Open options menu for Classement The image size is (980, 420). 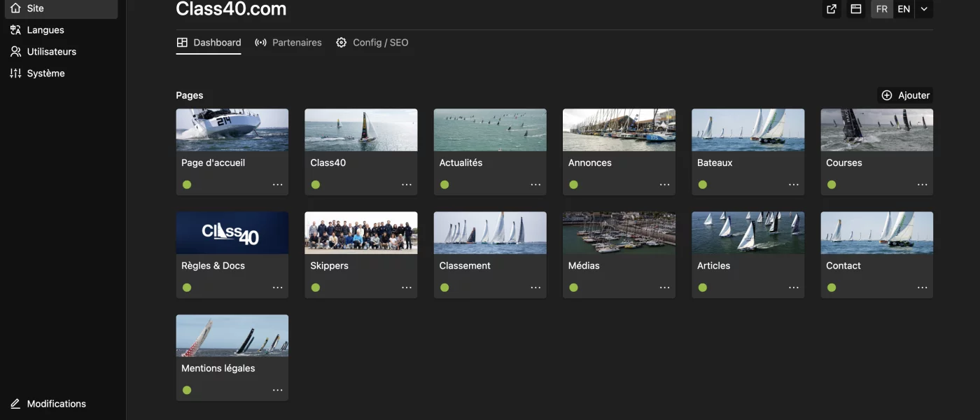click(535, 288)
